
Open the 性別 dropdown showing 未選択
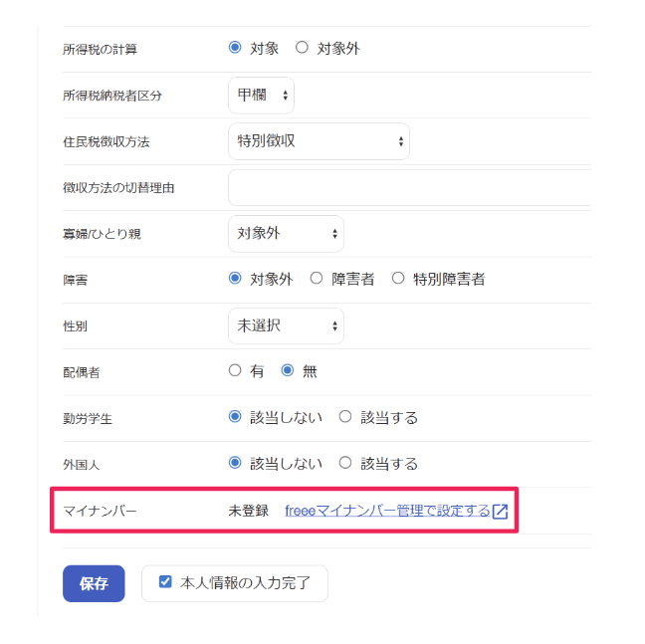(286, 326)
